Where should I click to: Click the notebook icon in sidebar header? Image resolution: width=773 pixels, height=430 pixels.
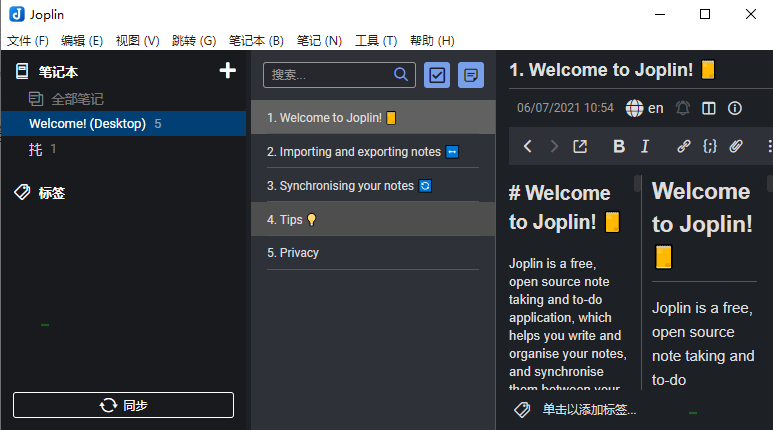(22, 71)
